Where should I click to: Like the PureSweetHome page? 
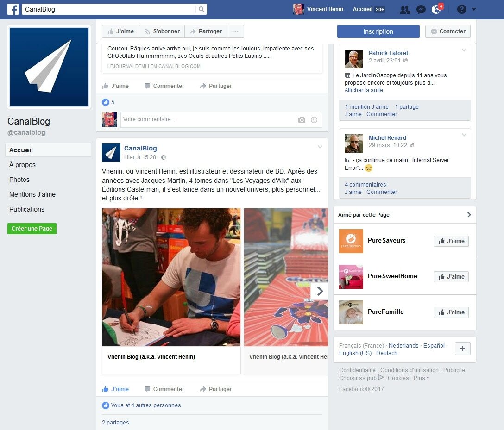(x=451, y=277)
